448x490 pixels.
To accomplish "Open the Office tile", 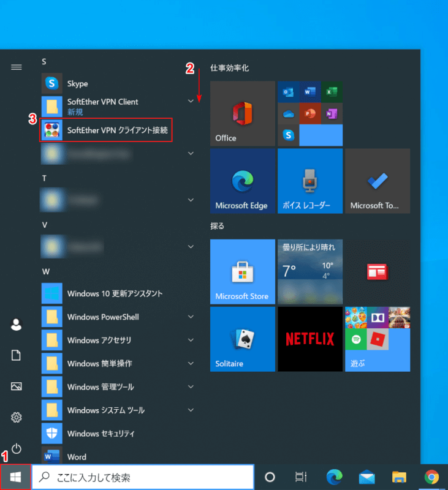I will coord(243,113).
